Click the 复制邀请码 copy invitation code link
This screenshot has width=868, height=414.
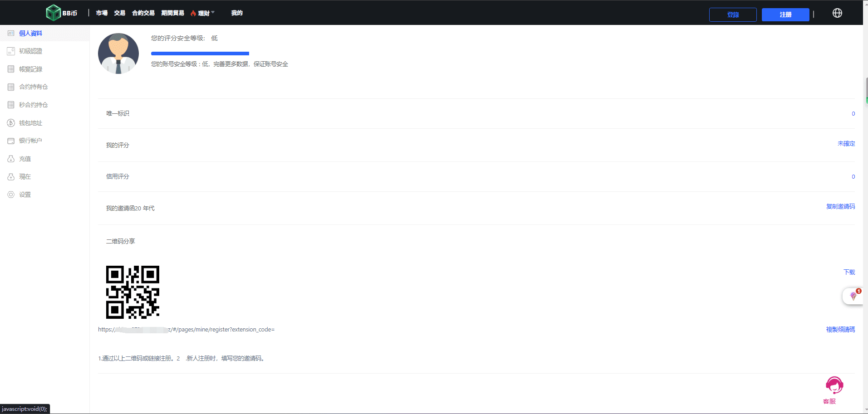click(840, 206)
